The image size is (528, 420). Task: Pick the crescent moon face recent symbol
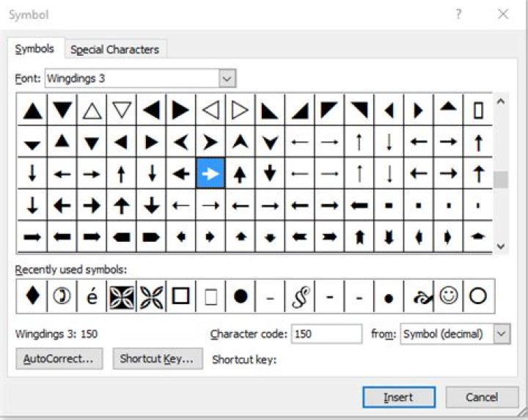point(62,296)
